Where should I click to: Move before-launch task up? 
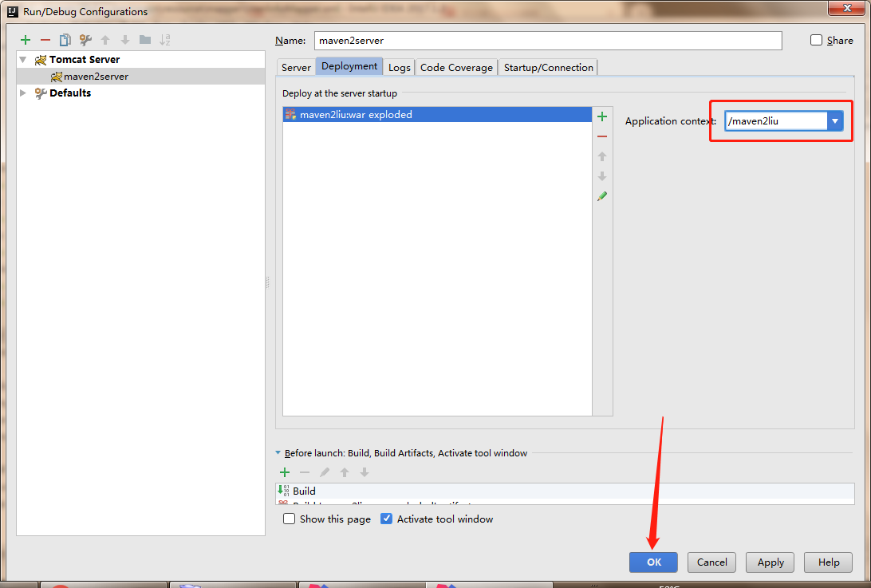pos(345,472)
